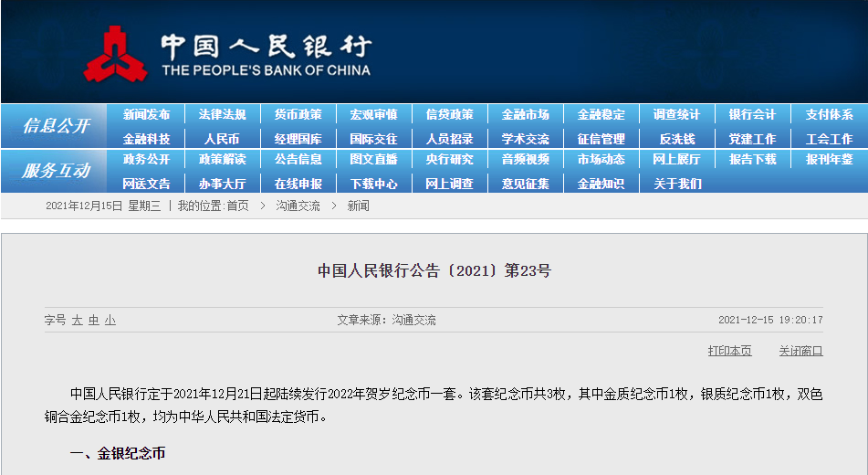868x475 pixels.
Task: Click 服务互动 category header
Action: pyautogui.click(x=56, y=171)
